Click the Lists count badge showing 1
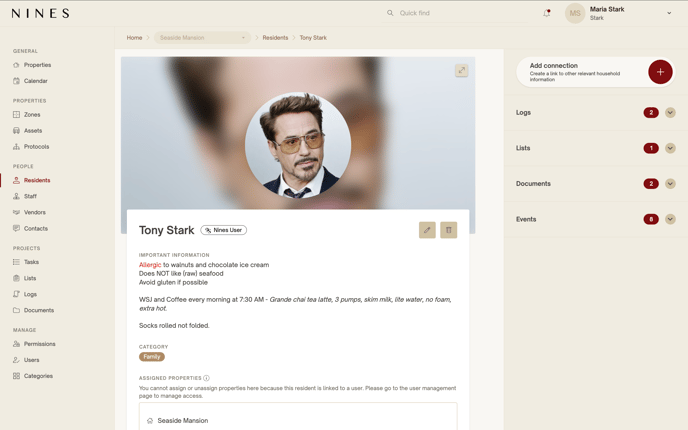The height and width of the screenshot is (430, 688). coord(651,148)
